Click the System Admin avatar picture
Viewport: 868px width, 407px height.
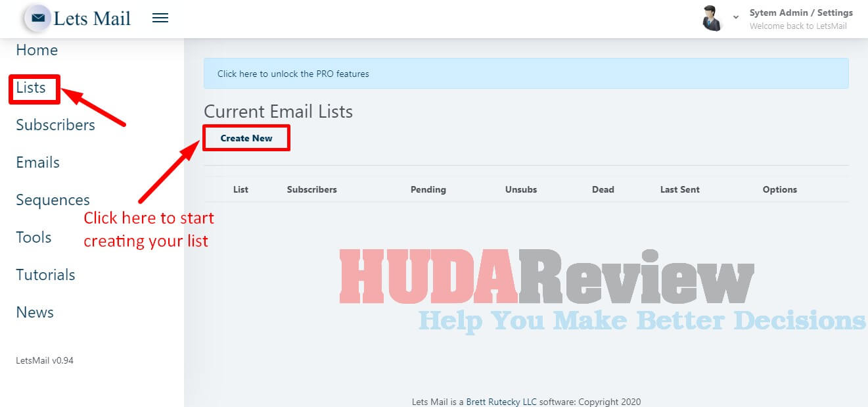712,18
